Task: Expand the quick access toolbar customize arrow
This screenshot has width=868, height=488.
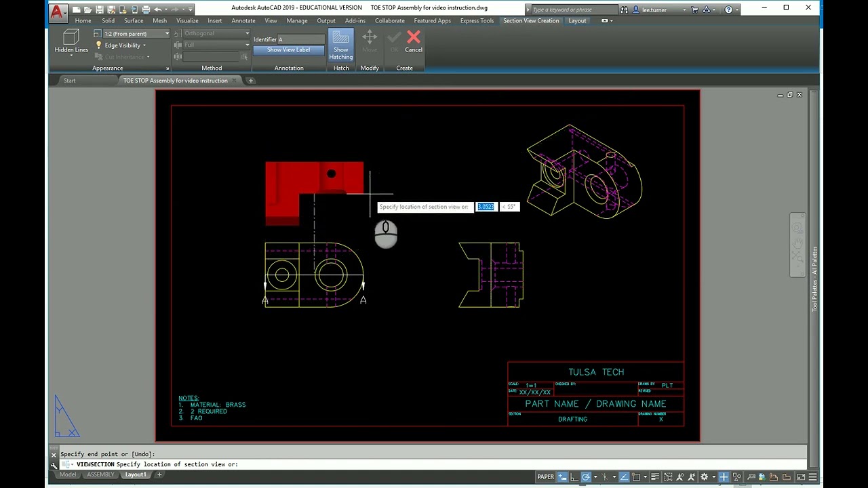Action: tap(191, 9)
